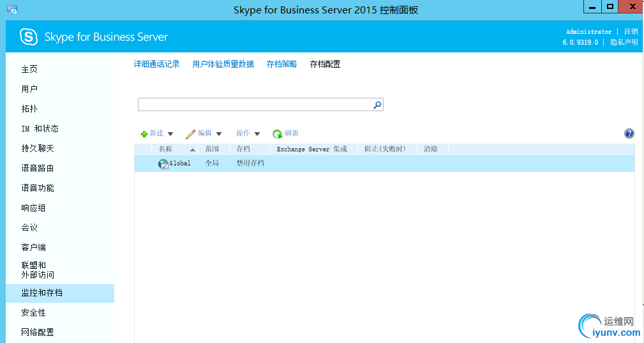Screen dimensions: 644x343
Task: Open 会议 navigation item
Action: pyautogui.click(x=29, y=227)
